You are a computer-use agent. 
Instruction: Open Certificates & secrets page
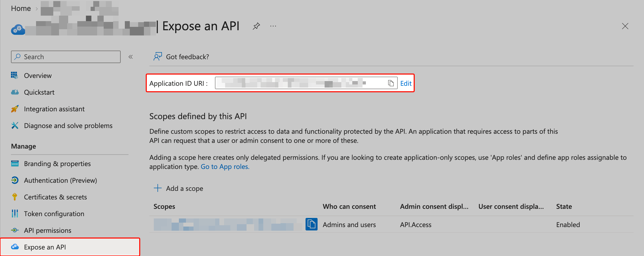click(x=55, y=197)
